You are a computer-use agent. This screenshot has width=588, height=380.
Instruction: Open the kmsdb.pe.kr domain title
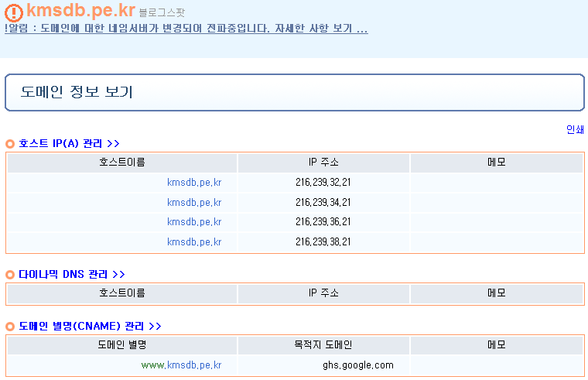click(80, 10)
